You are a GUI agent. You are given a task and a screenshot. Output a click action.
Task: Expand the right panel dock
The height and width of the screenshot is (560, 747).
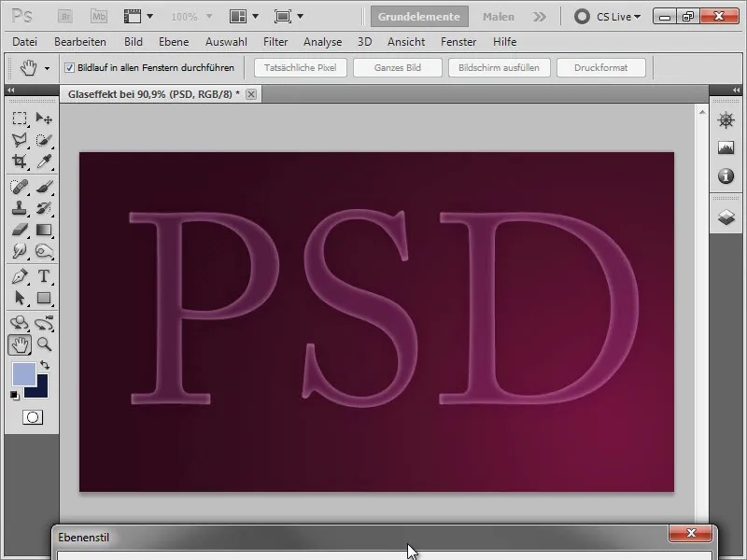point(736,90)
